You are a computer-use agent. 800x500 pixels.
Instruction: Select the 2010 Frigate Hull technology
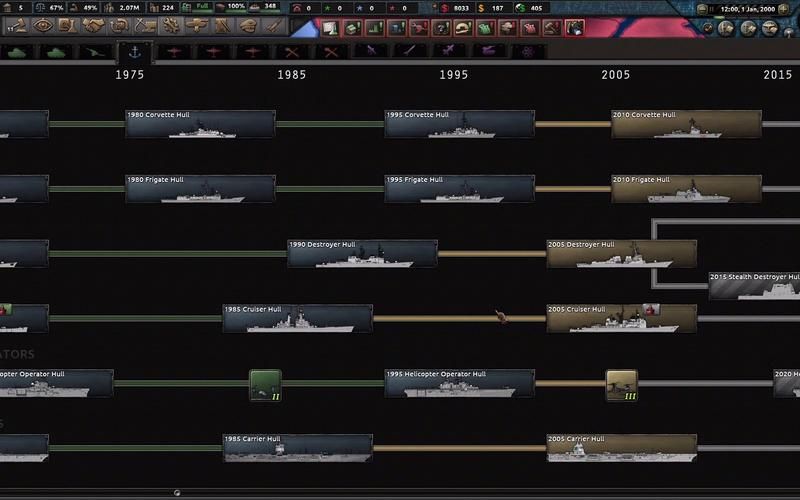point(686,189)
